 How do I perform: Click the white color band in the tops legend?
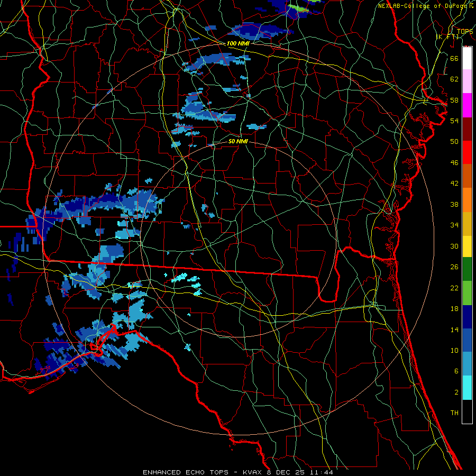tap(467, 58)
